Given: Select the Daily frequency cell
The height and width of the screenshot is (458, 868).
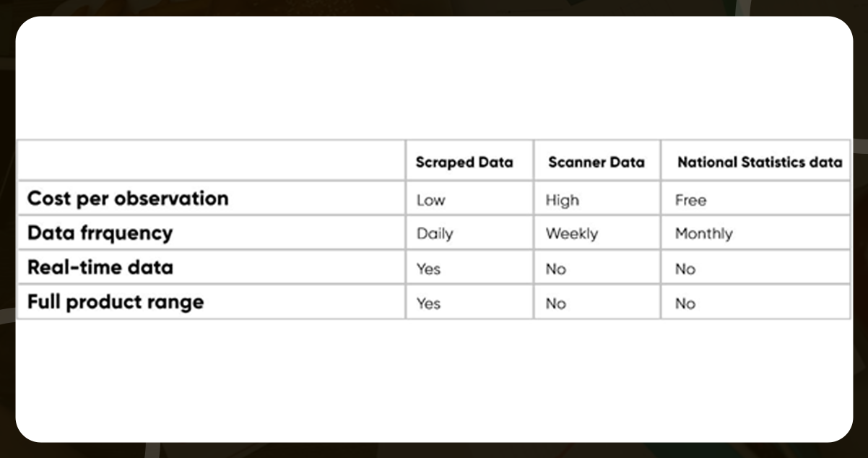Looking at the screenshot, I should pyautogui.click(x=435, y=234).
